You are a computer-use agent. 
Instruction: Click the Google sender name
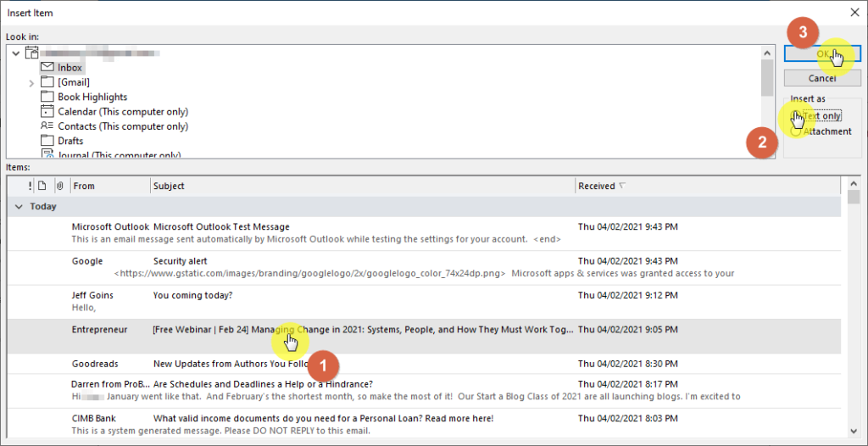[87, 261]
